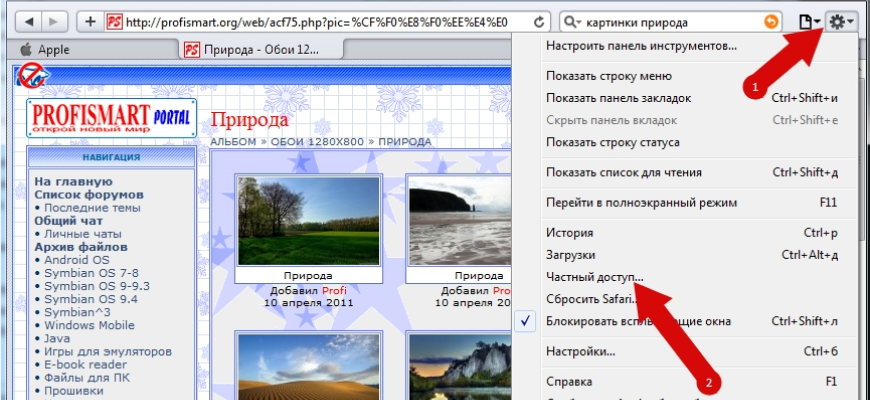Click the PROFISMART PORTAL logo
Viewport: 870px width, 400px height.
[x=112, y=118]
